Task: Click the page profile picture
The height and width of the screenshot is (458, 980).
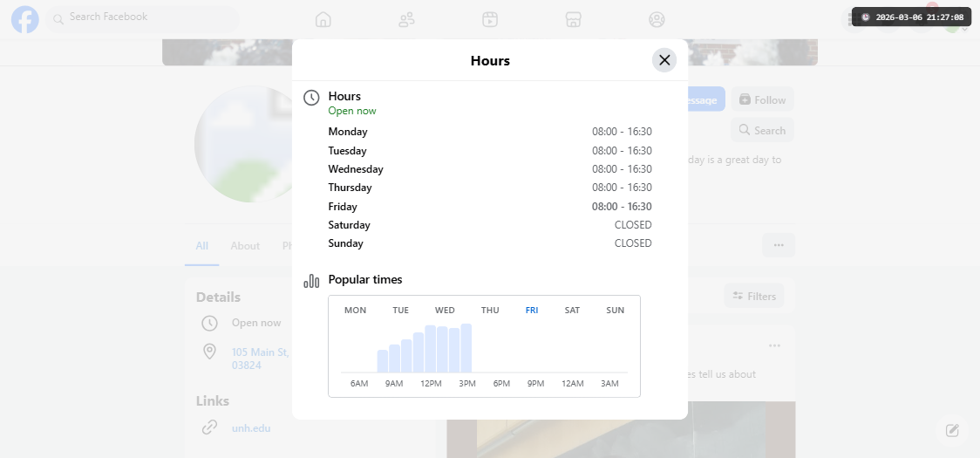Action: pos(252,144)
